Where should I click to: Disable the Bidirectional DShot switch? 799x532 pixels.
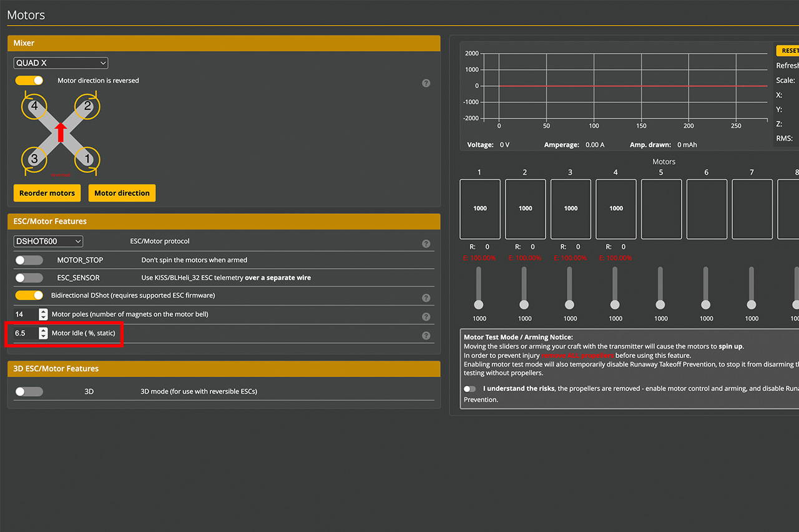click(x=29, y=295)
